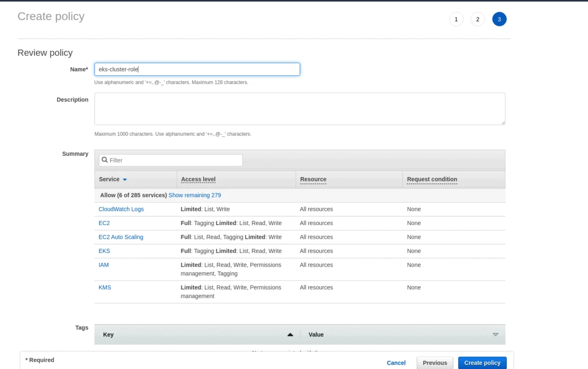Click the highlighted step 3 circle
588x369 pixels.
(x=499, y=19)
